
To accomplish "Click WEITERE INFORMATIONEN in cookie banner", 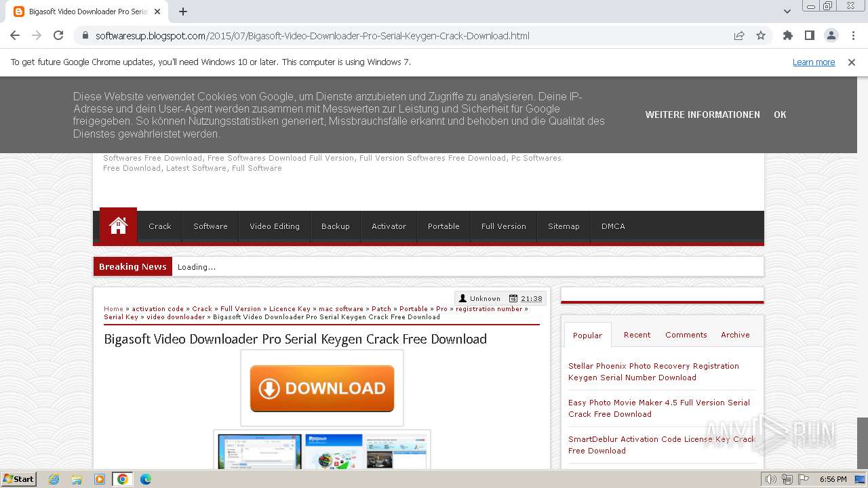I will pos(703,115).
